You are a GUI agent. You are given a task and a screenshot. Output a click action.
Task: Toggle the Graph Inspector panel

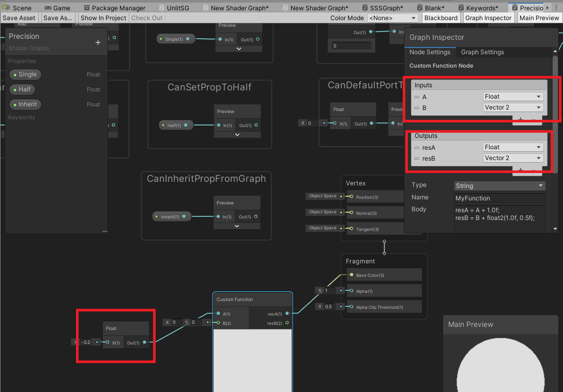[488, 18]
